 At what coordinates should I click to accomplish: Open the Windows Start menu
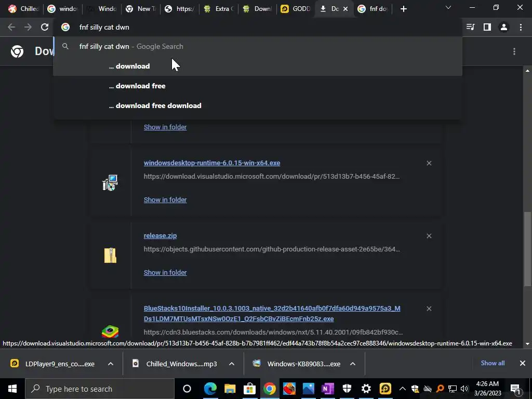12,389
